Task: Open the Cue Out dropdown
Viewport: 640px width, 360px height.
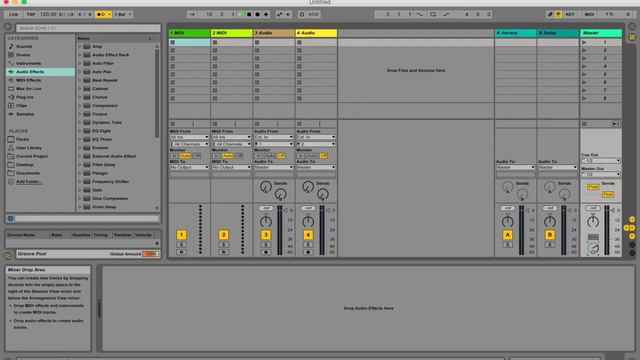Action: [x=601, y=160]
